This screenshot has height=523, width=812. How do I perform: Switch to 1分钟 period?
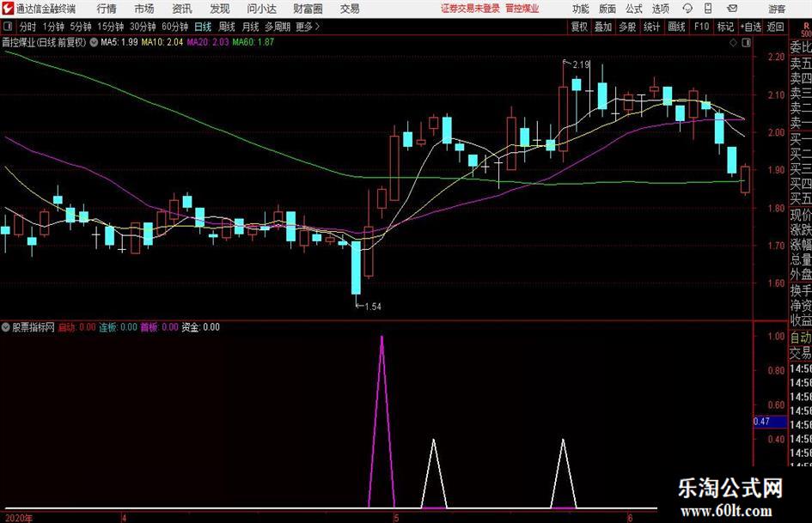click(53, 27)
